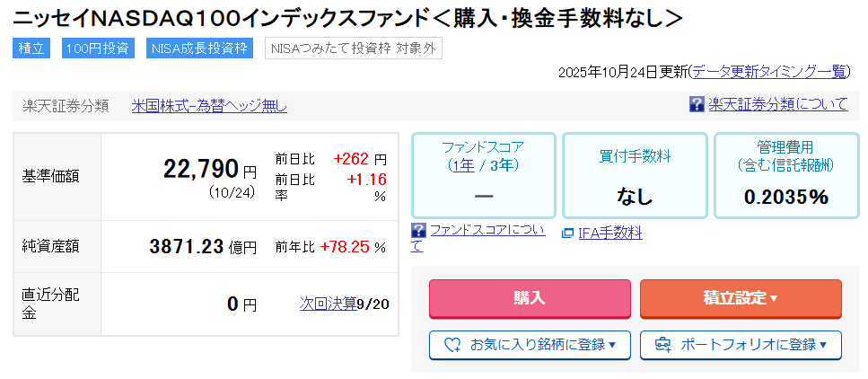
Task: Open the 積立設定 dropdown
Action: pyautogui.click(x=741, y=298)
